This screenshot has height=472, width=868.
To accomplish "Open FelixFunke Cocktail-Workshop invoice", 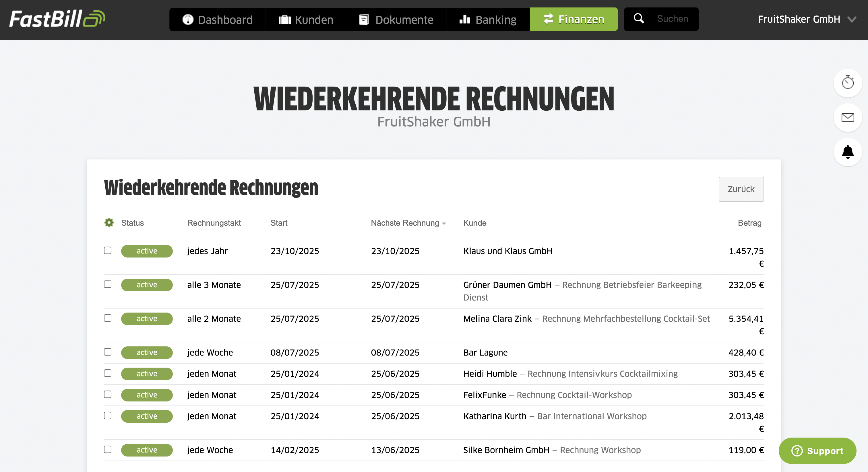I will point(547,395).
